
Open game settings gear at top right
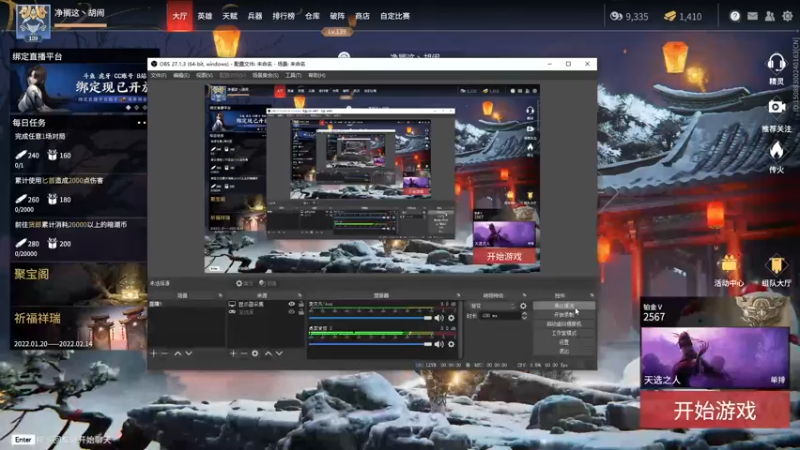point(788,16)
